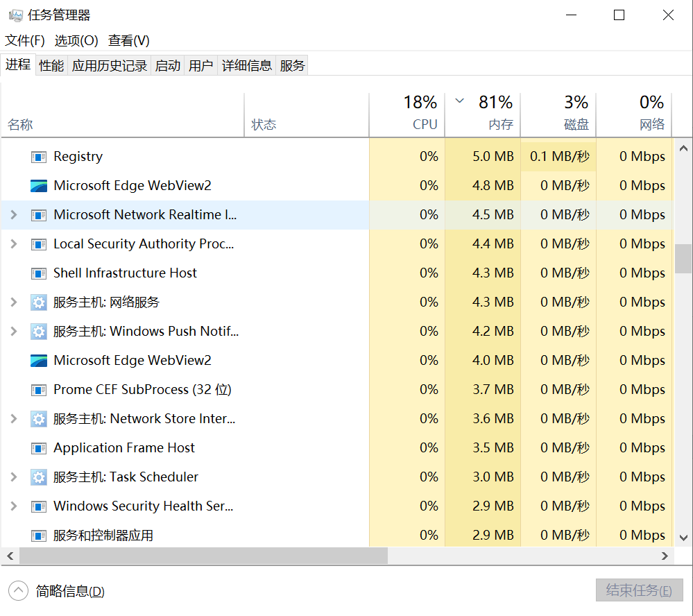Sort processes by the 名称 column header
Image resolution: width=693 pixels, height=616 pixels.
coord(122,115)
